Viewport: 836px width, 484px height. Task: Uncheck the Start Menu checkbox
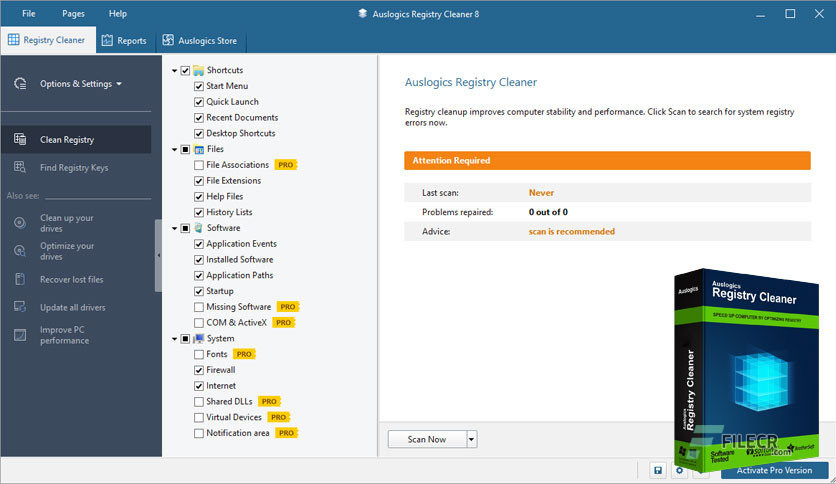click(199, 86)
